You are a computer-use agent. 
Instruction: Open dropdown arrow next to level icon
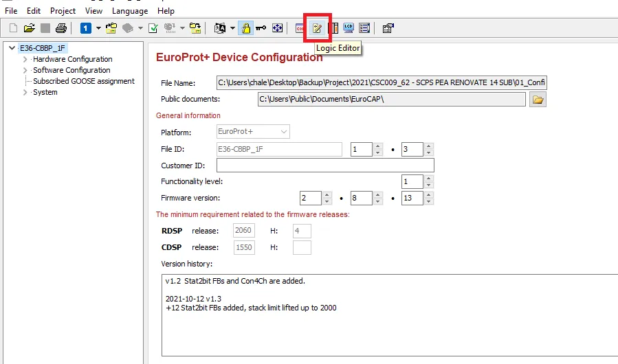[x=98, y=28]
